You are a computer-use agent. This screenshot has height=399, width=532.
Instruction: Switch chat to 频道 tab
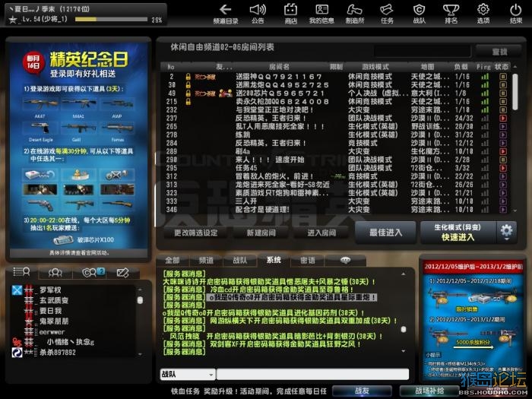[x=206, y=260]
